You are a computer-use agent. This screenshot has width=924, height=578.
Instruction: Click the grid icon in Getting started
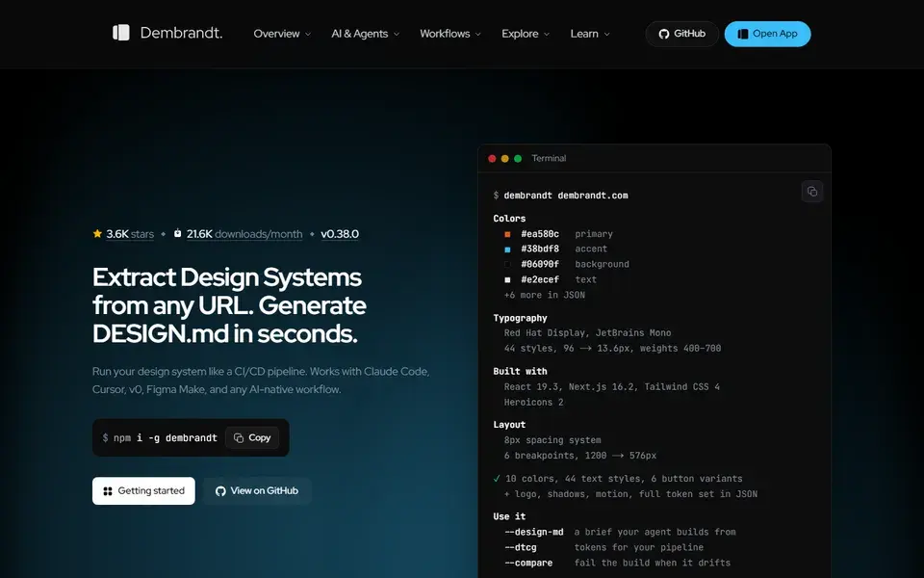coord(108,490)
